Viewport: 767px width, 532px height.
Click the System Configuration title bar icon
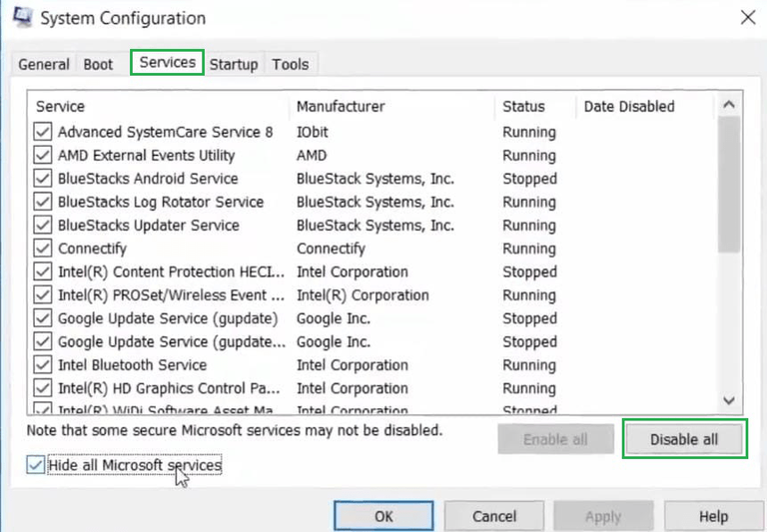(x=23, y=17)
